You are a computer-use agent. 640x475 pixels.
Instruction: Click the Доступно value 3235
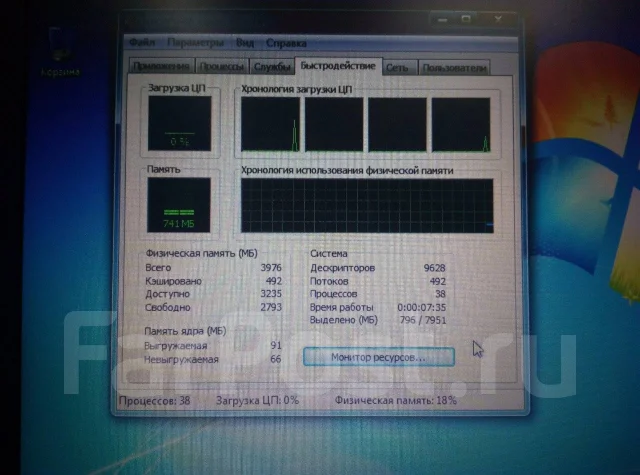coord(271,294)
